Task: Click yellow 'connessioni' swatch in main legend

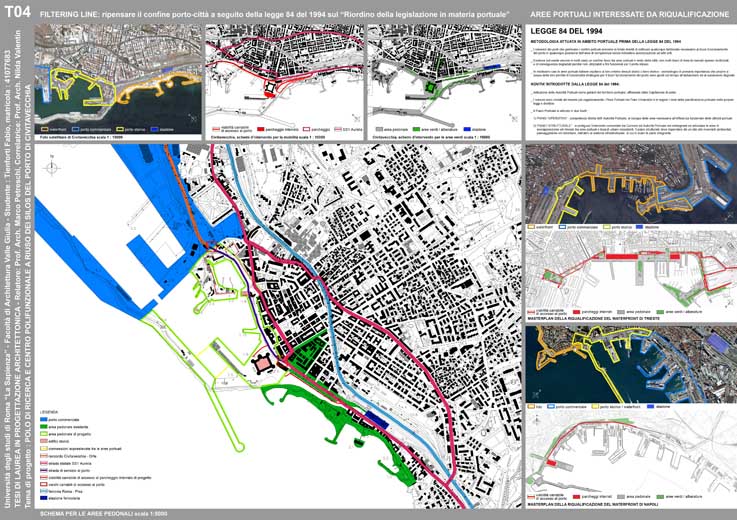Action: coord(44,449)
